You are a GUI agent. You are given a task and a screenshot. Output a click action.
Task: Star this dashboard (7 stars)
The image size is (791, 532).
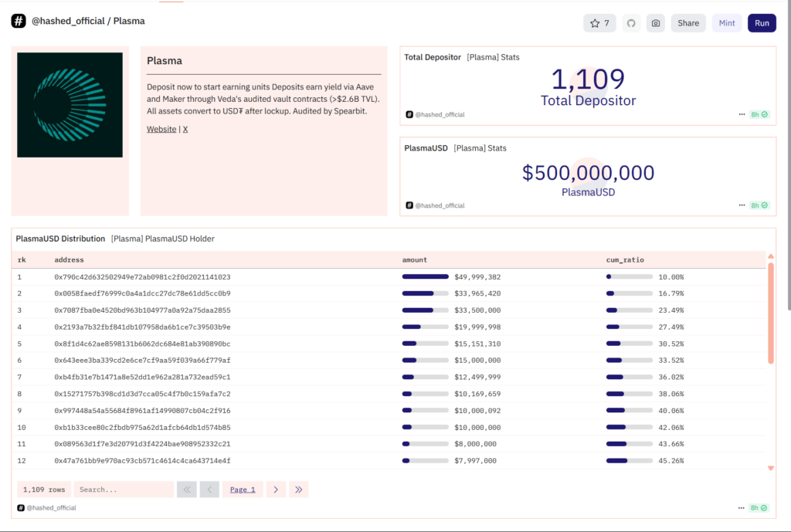599,23
